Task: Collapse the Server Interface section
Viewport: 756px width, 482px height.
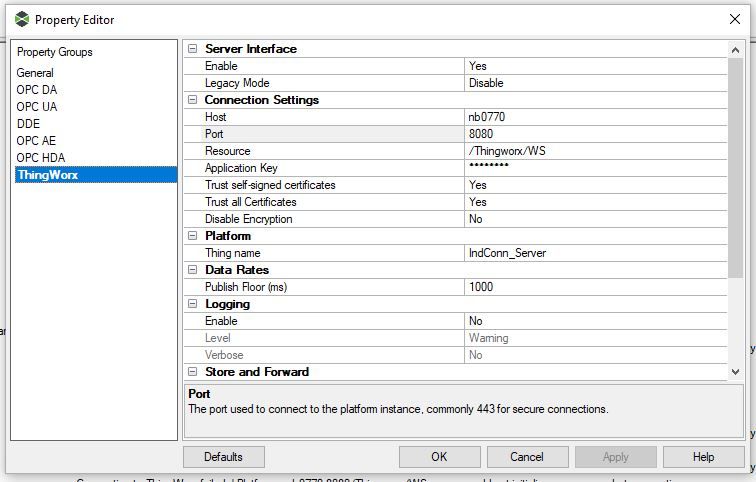Action: click(192, 49)
